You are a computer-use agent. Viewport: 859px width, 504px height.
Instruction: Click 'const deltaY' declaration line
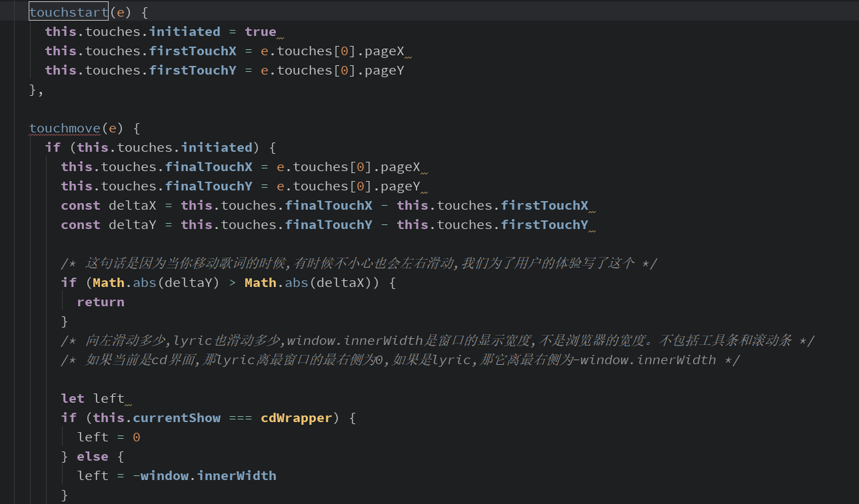[325, 224]
